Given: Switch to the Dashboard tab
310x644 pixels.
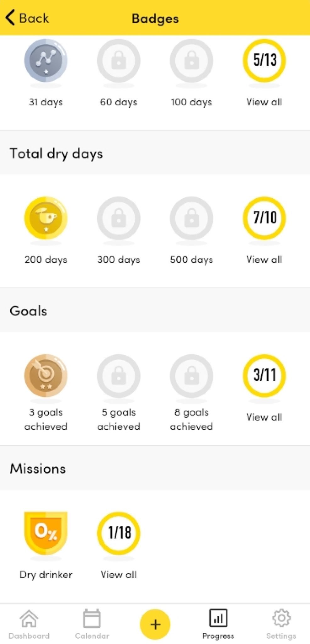Looking at the screenshot, I should [29, 624].
